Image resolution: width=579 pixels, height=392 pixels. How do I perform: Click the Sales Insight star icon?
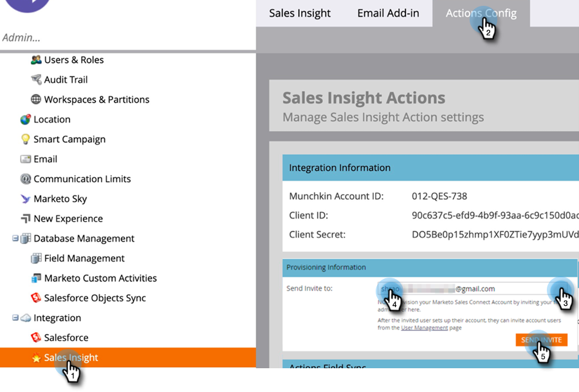coord(36,357)
